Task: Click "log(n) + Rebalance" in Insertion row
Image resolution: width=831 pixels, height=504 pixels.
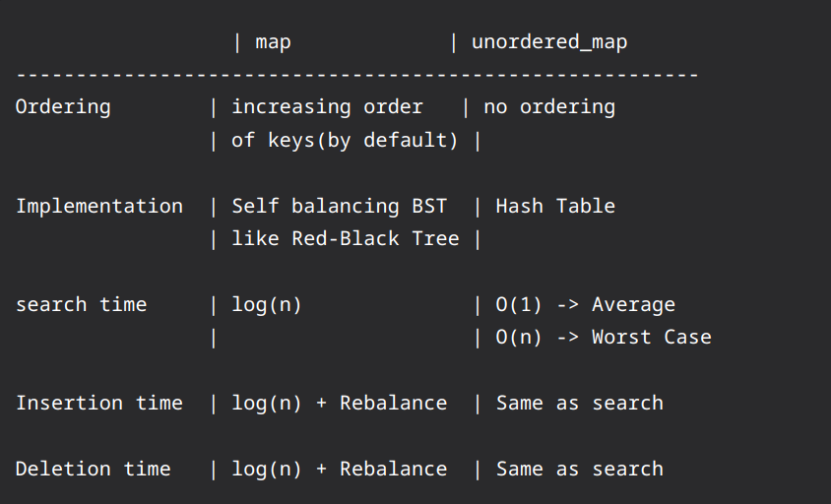Action: pyautogui.click(x=339, y=404)
